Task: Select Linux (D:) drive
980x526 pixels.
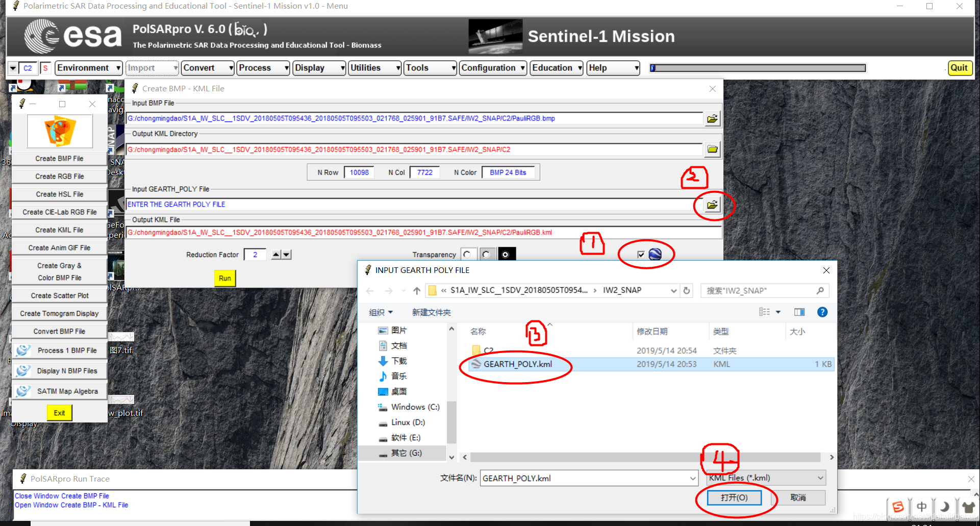Action: click(402, 422)
